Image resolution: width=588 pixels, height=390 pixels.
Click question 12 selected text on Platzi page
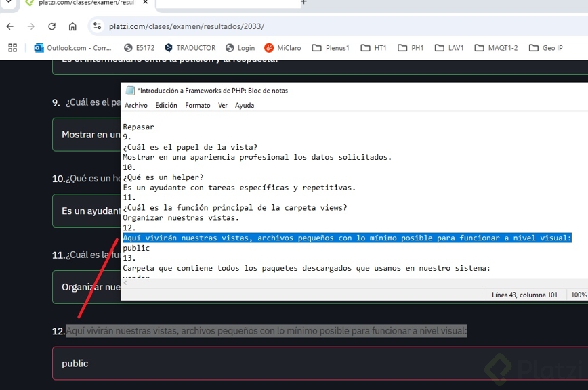pos(267,331)
